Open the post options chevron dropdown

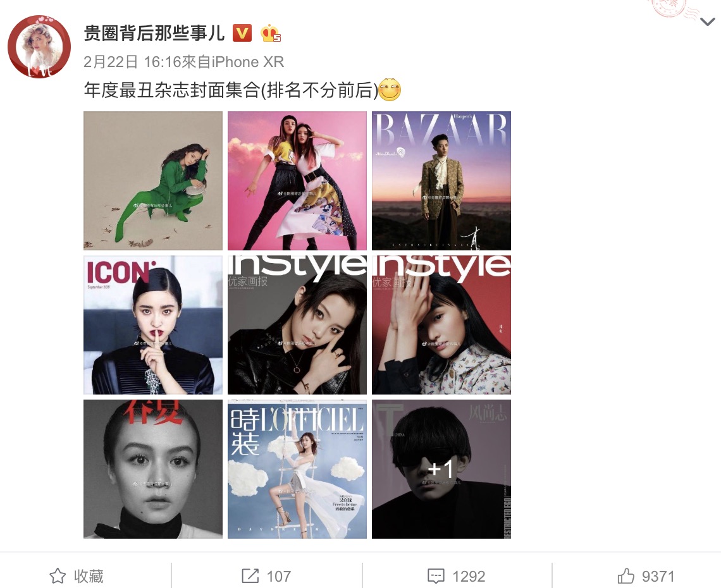point(707,21)
